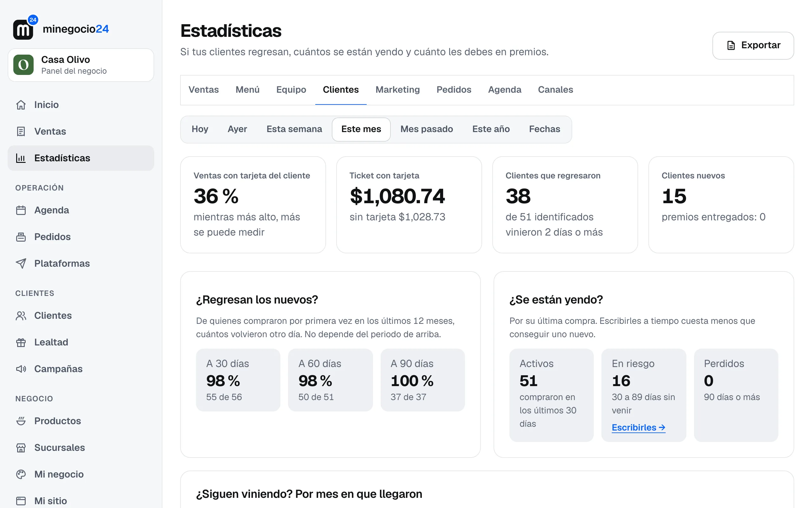Switch to the Pedidos statistics tab

tap(454, 90)
